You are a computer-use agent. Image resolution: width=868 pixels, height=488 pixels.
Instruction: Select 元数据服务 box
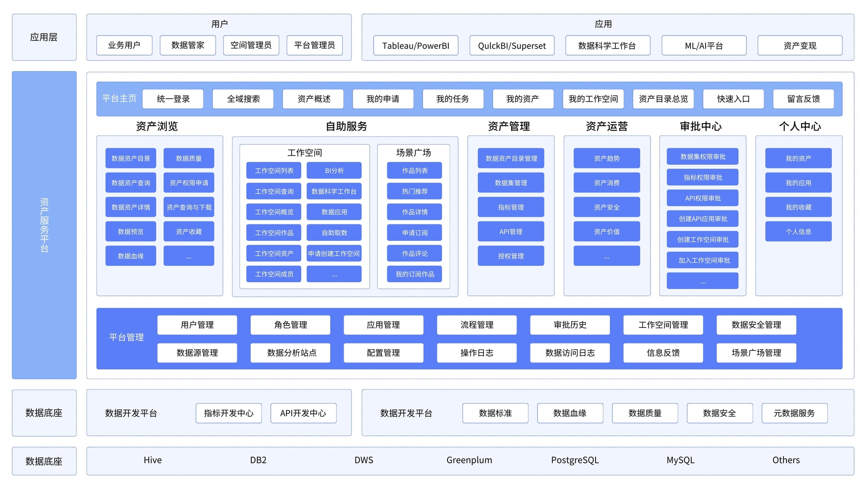coord(794,413)
